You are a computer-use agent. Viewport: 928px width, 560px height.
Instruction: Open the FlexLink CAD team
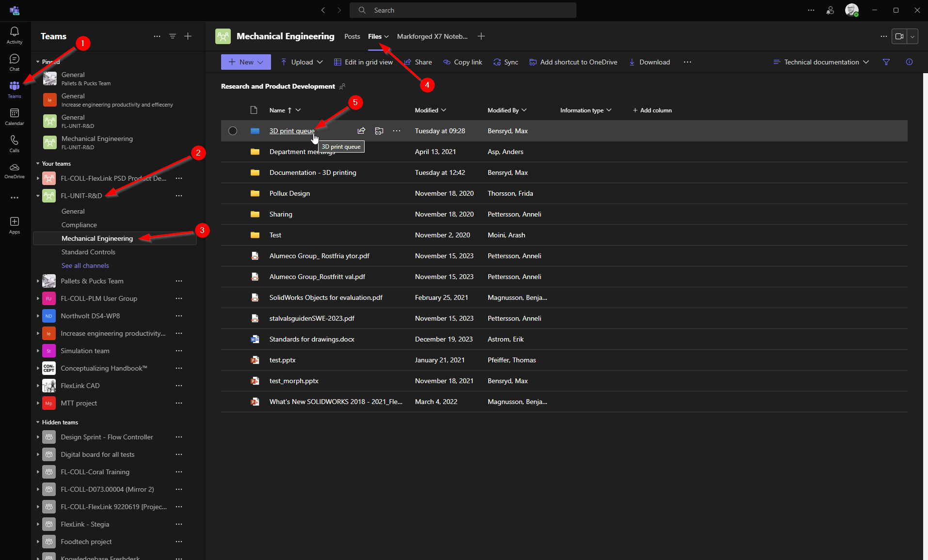pos(80,386)
